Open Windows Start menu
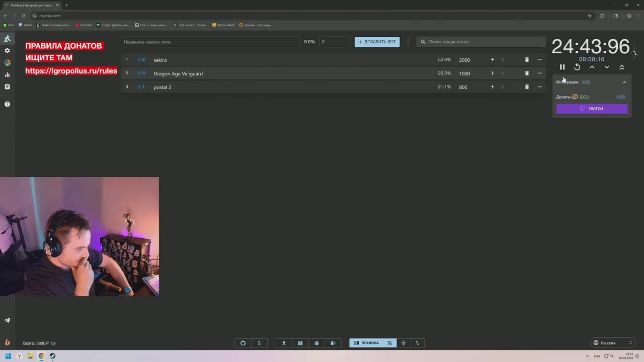The width and height of the screenshot is (644, 362). point(8,356)
